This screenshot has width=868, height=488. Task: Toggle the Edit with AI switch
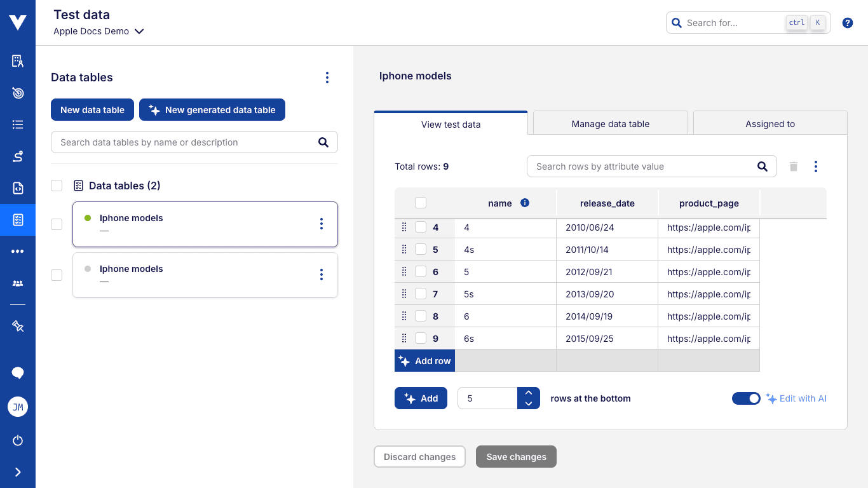[746, 398]
